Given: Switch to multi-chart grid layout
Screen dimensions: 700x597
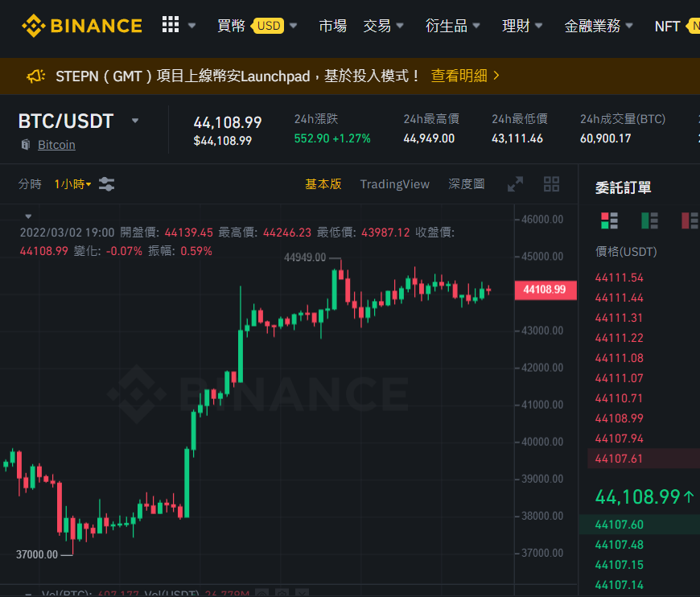Looking at the screenshot, I should coord(551,184).
